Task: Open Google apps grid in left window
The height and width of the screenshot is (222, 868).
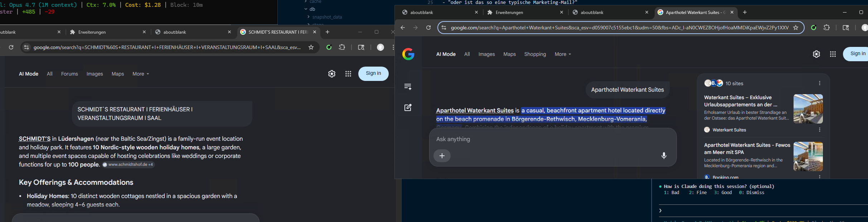Action: (x=348, y=74)
